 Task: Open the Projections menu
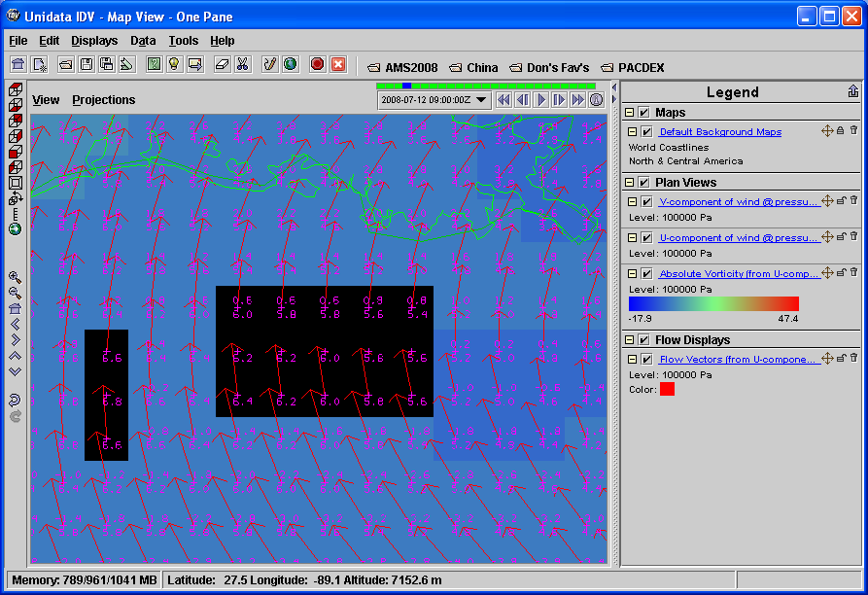pyautogui.click(x=104, y=100)
